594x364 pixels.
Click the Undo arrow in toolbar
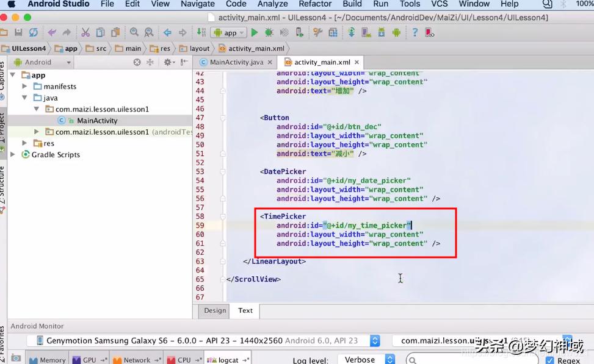[52, 32]
